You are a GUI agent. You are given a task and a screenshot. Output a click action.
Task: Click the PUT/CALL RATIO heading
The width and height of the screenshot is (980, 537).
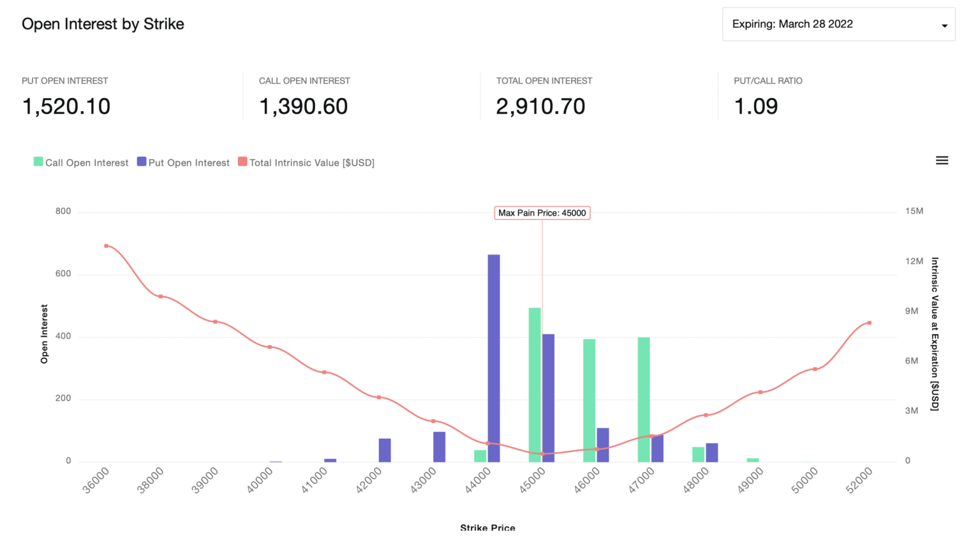[x=768, y=81]
